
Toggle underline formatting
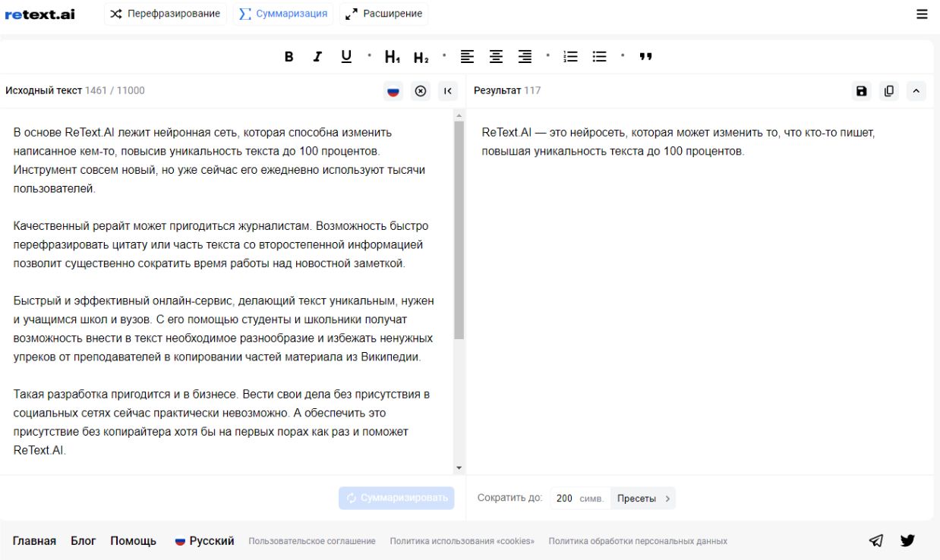click(x=346, y=56)
